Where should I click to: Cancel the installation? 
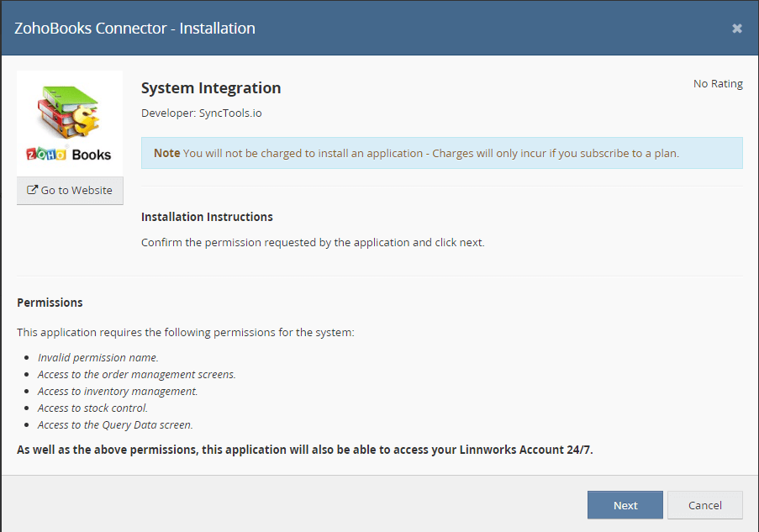(x=704, y=505)
